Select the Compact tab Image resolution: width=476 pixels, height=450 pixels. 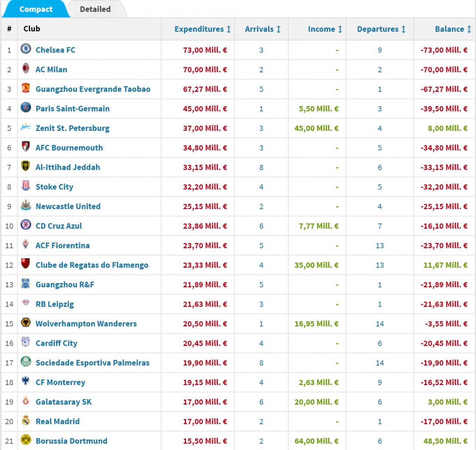(x=36, y=9)
